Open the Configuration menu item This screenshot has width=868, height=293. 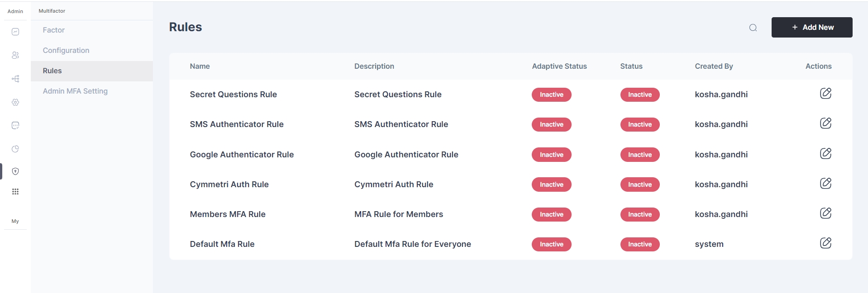pyautogui.click(x=66, y=51)
